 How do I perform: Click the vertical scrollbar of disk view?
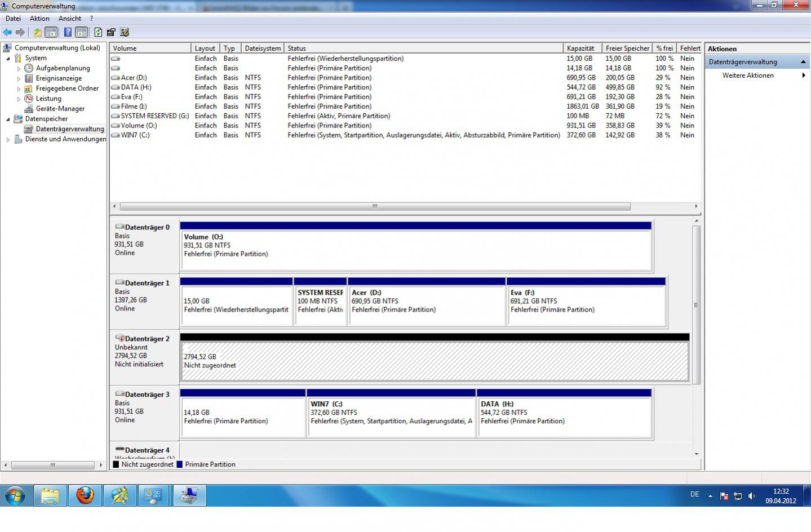(x=697, y=304)
